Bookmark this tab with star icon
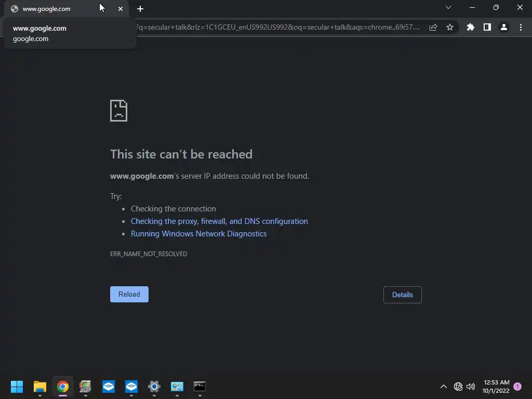Screen dimensions: 532x399 point(450,27)
